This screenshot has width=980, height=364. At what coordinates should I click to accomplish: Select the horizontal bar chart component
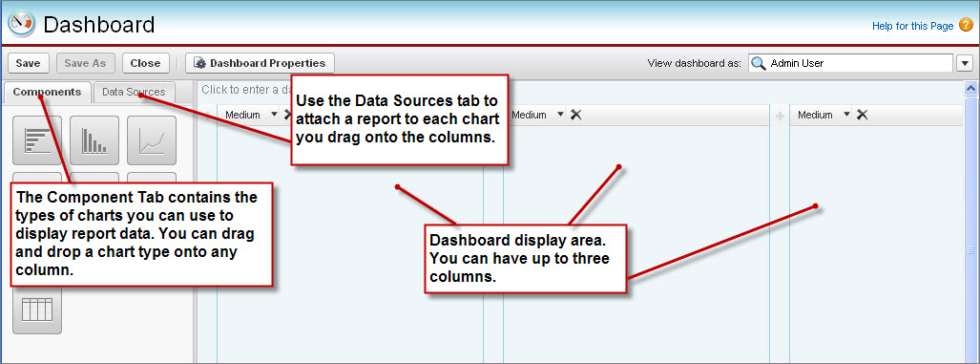click(x=37, y=140)
